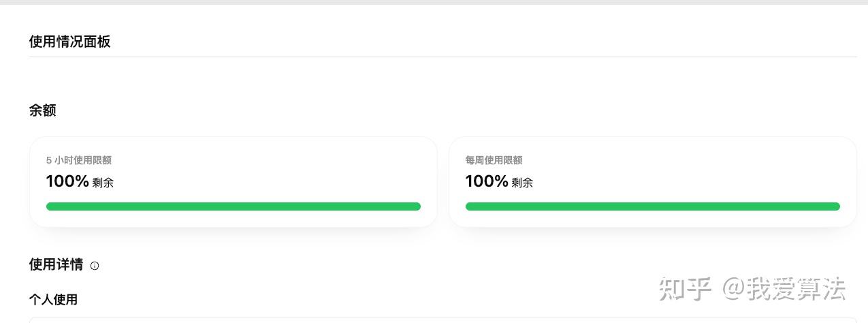Click the weekly limit green progress bar
The width and height of the screenshot is (868, 323).
coord(652,206)
